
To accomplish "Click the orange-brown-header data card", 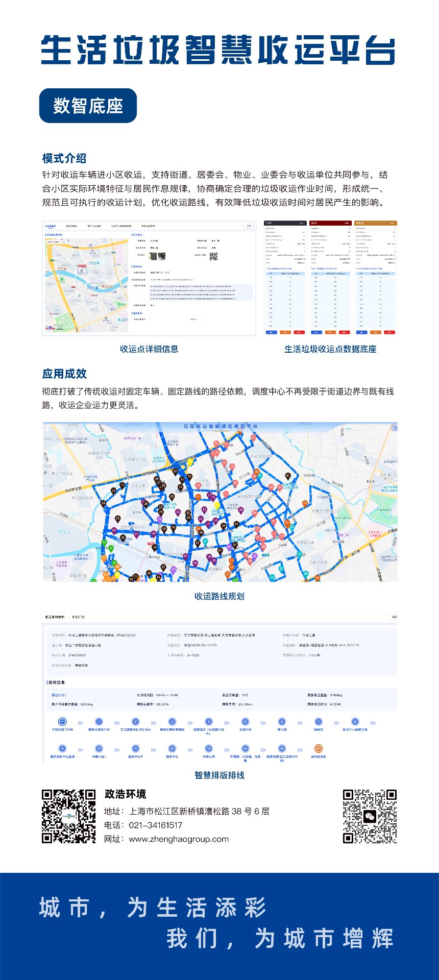I will 376,278.
